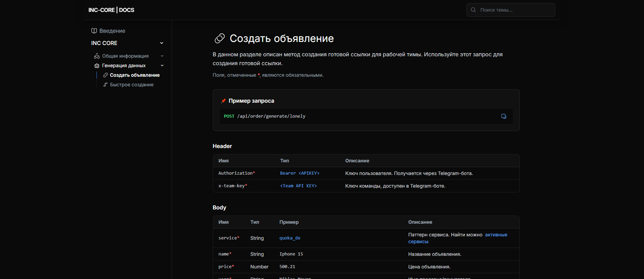
Task: Open the Быстрое создание page
Action: click(132, 85)
